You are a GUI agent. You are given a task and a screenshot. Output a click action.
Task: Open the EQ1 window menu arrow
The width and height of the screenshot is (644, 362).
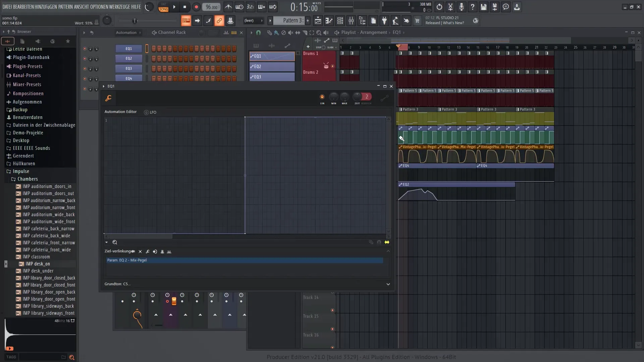point(104,86)
